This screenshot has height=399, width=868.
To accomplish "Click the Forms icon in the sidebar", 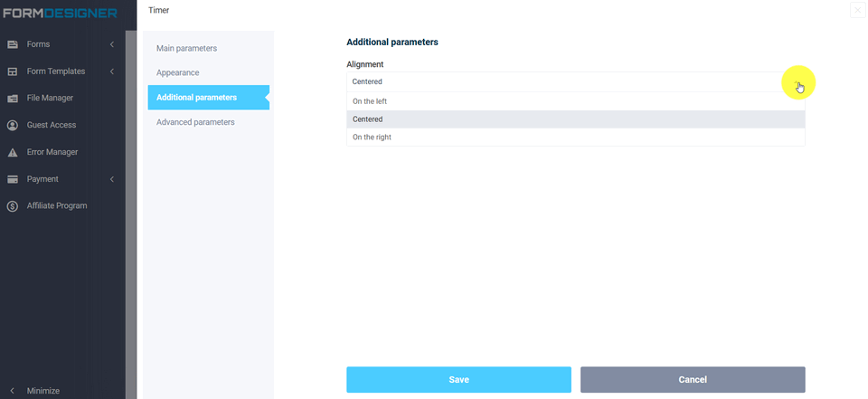I will point(13,44).
